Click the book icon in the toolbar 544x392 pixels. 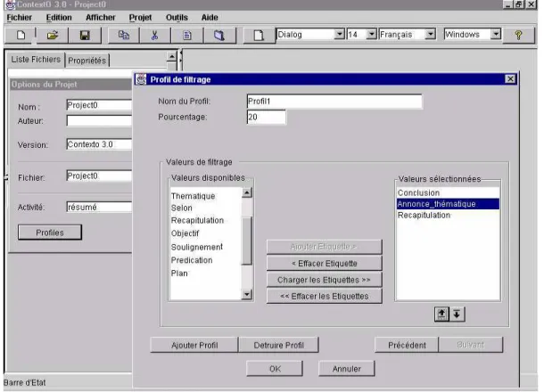click(219, 35)
